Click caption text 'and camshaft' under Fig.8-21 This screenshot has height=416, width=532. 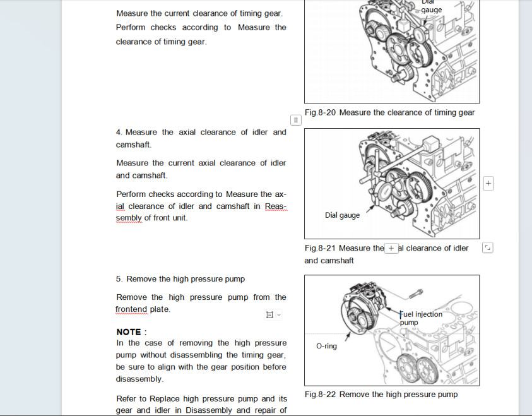tap(329, 261)
